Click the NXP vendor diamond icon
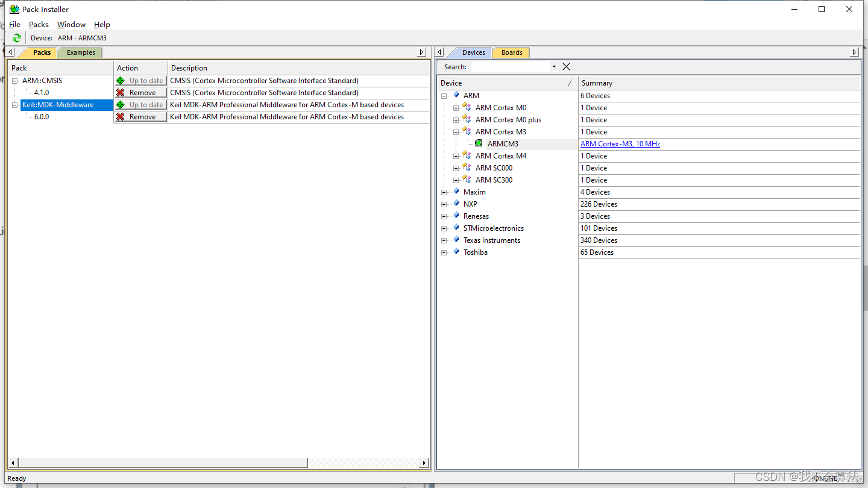 click(456, 203)
